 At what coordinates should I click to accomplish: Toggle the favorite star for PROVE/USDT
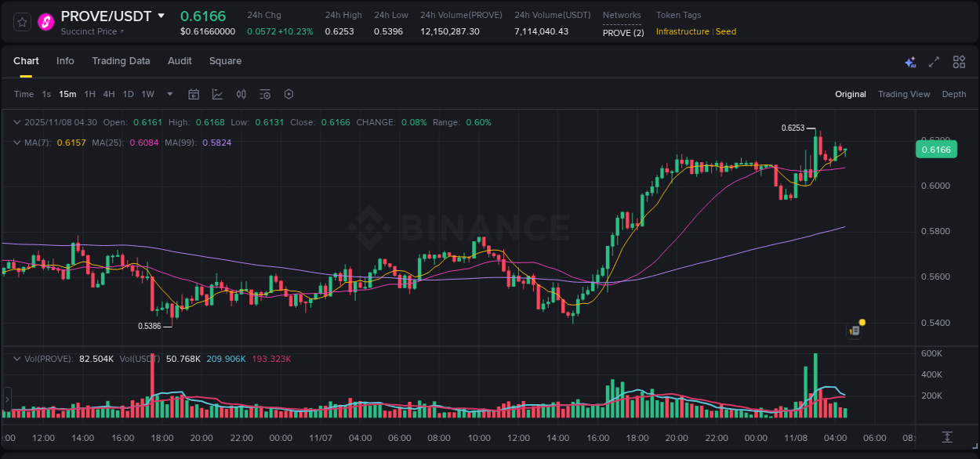click(x=21, y=21)
